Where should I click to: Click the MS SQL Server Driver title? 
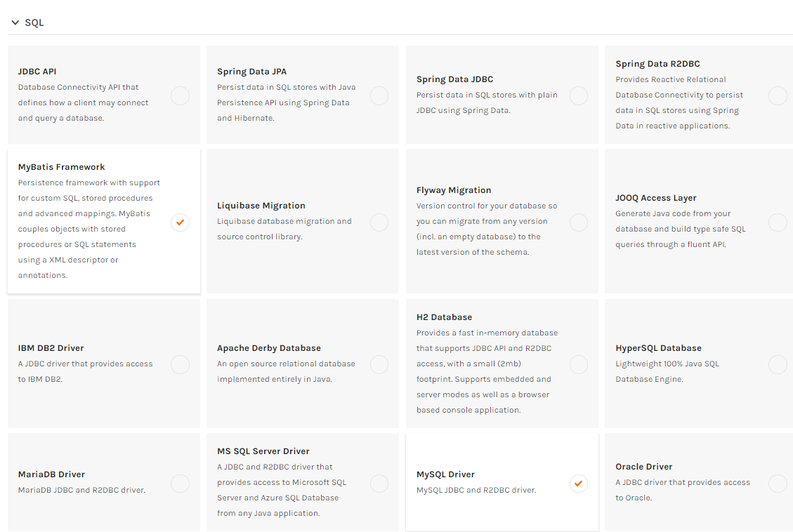point(263,451)
